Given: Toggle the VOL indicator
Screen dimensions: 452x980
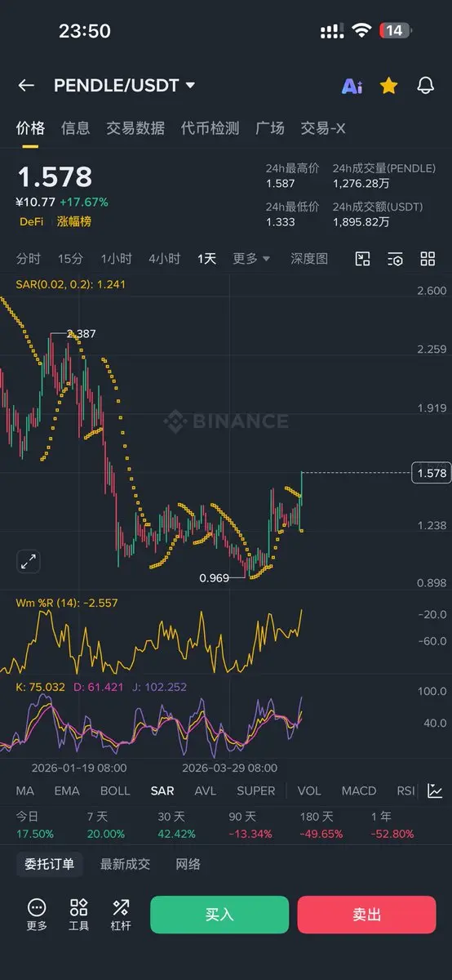Looking at the screenshot, I should [x=309, y=791].
